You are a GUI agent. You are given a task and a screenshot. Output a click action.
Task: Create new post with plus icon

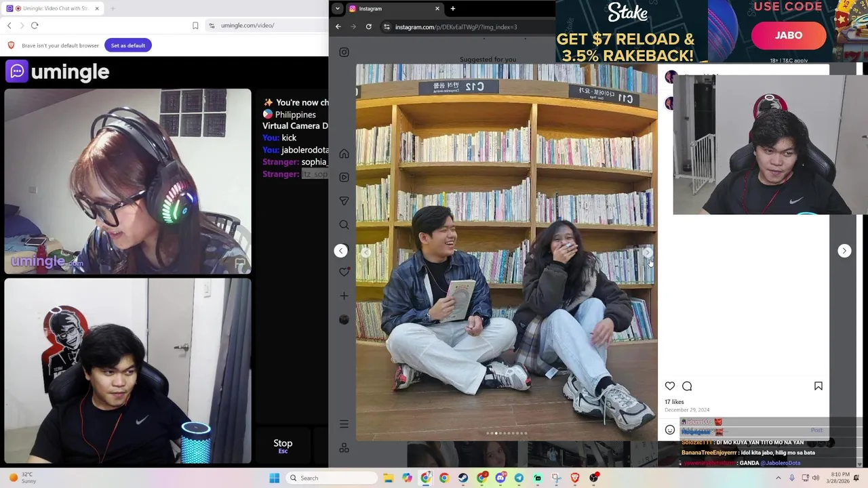point(344,296)
